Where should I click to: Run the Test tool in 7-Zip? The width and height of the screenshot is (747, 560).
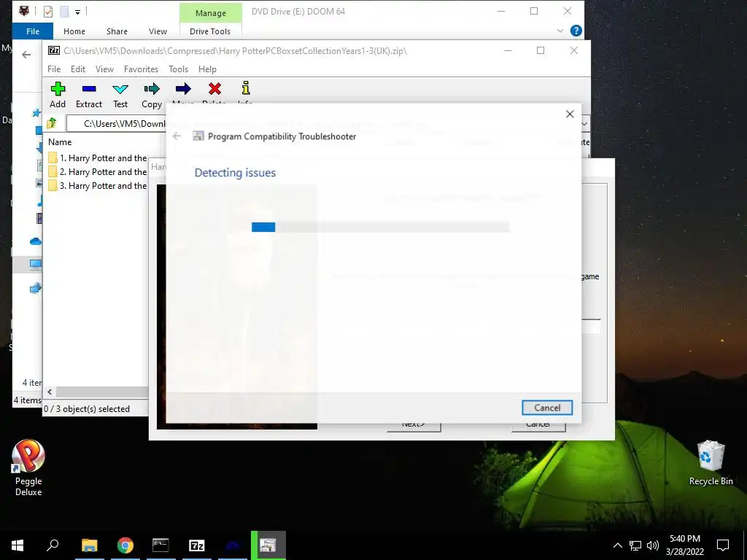coord(120,95)
